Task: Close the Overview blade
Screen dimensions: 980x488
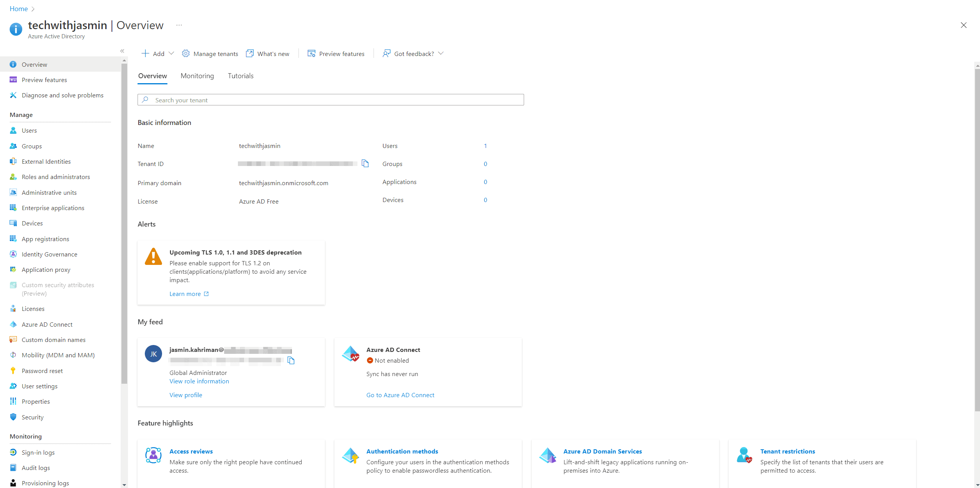Action: 964,25
